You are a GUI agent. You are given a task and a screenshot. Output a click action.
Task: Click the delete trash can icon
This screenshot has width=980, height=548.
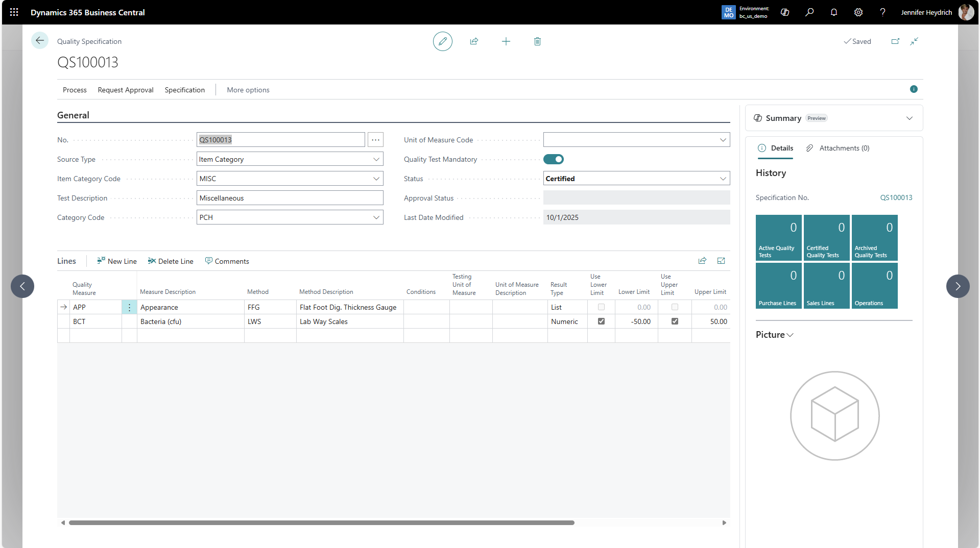point(537,41)
